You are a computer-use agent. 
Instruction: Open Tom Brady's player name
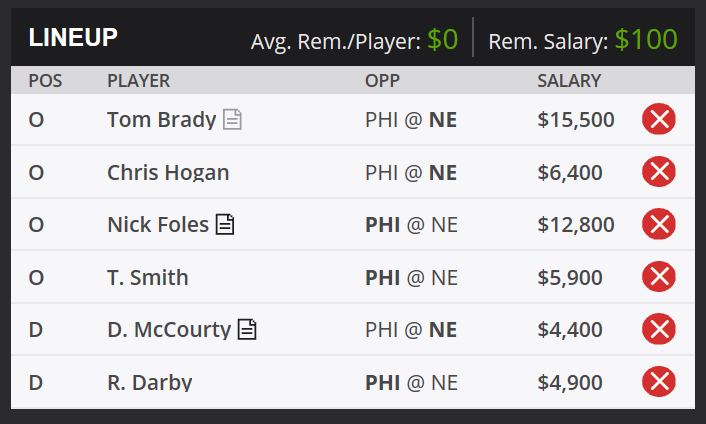click(x=162, y=120)
